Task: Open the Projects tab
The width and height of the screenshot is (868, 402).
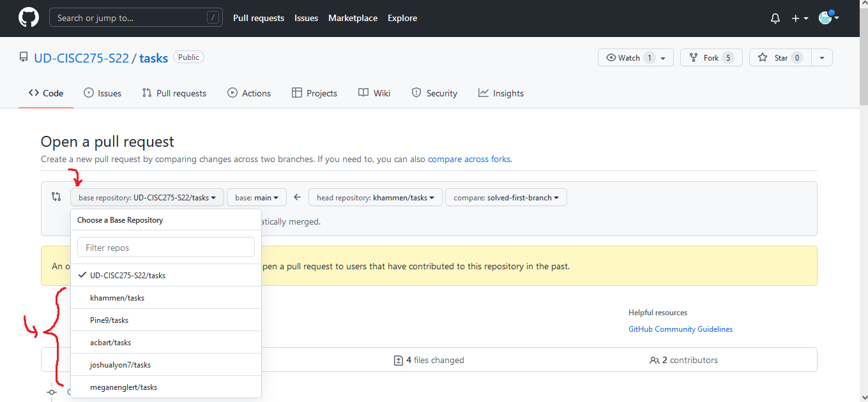Action: click(x=314, y=93)
